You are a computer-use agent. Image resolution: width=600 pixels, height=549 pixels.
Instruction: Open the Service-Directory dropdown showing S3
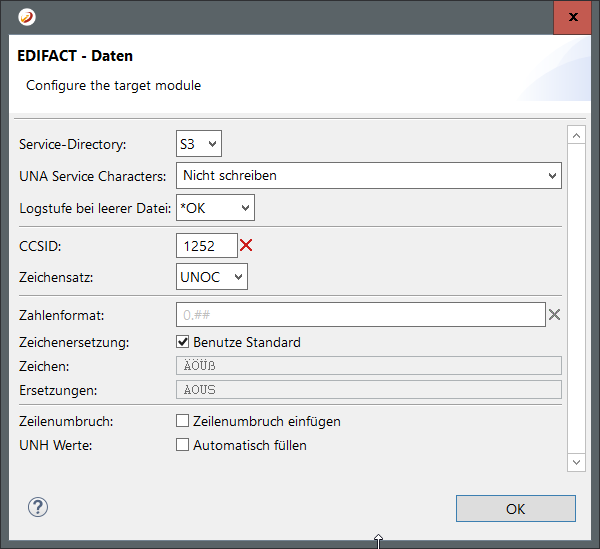click(198, 145)
